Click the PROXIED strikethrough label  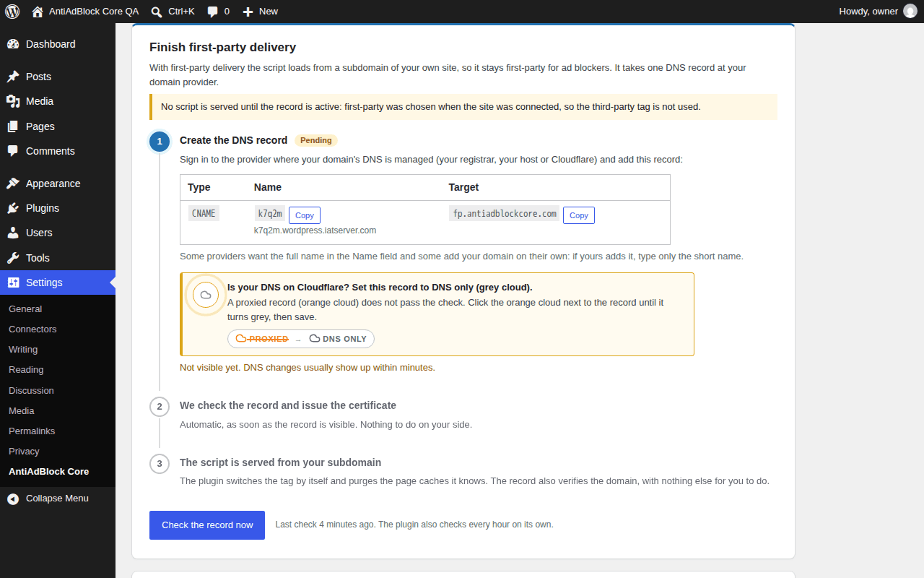[269, 338]
